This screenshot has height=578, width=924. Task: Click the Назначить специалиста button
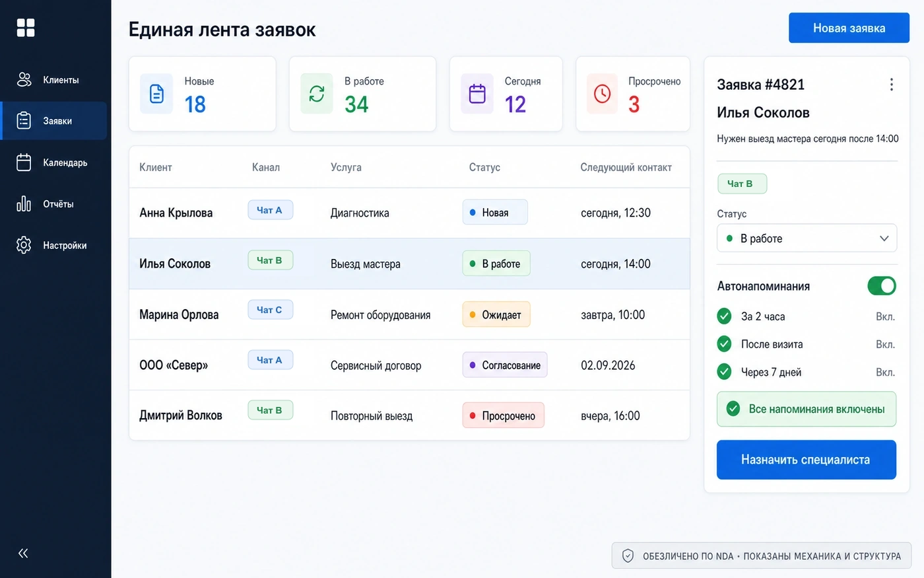click(807, 460)
